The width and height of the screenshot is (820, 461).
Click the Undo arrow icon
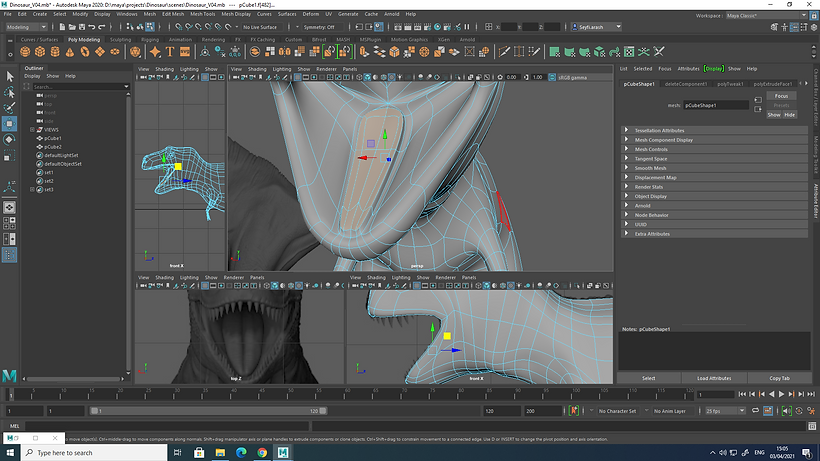click(x=92, y=27)
